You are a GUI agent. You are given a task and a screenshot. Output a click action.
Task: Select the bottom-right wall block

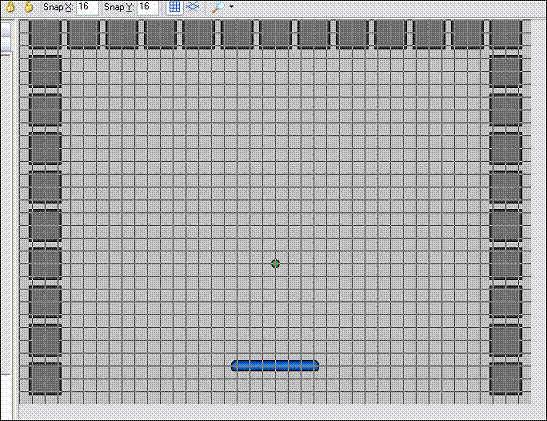point(505,378)
